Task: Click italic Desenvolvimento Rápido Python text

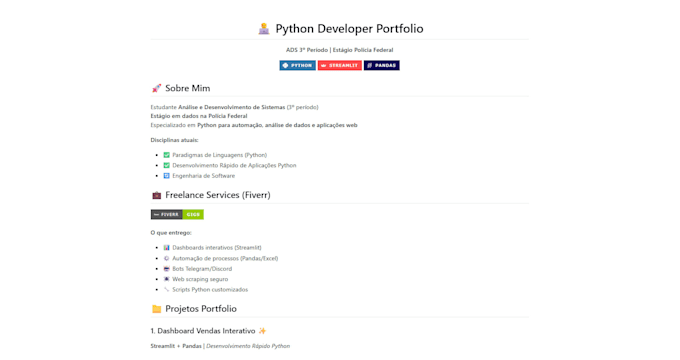Action: pos(248,346)
